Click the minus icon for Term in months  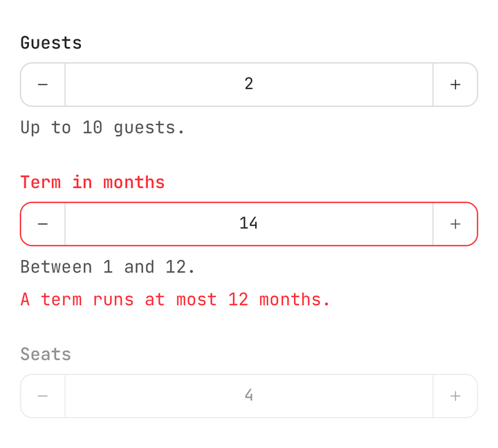click(43, 224)
